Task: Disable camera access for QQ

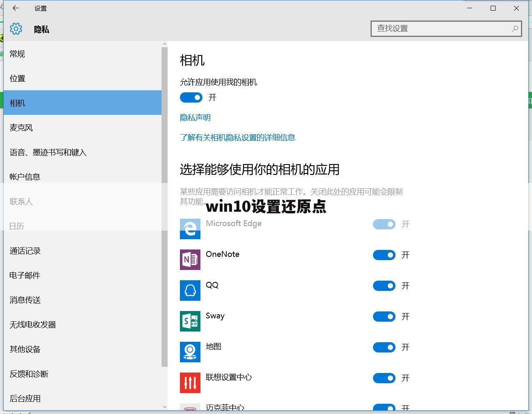Action: pyautogui.click(x=384, y=286)
